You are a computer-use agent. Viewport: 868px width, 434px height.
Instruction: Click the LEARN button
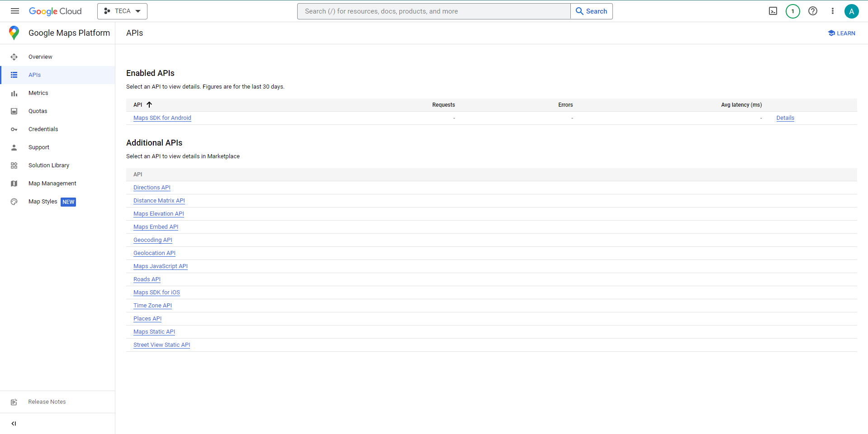tap(841, 33)
